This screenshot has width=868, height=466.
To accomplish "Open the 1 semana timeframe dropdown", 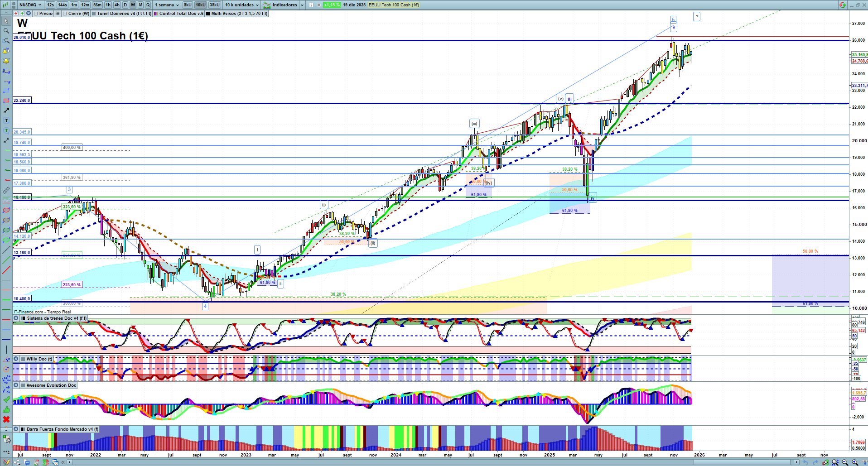I will pos(167,5).
